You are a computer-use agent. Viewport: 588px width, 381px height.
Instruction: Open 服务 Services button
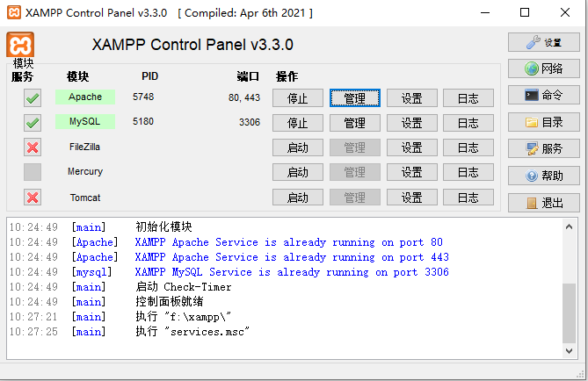[543, 149]
